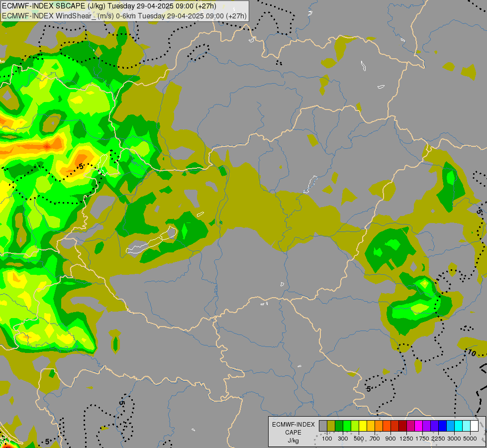Click the 'ECMWF-INDEX' text in the legend box
This screenshot has width=487, height=448.
point(293,425)
